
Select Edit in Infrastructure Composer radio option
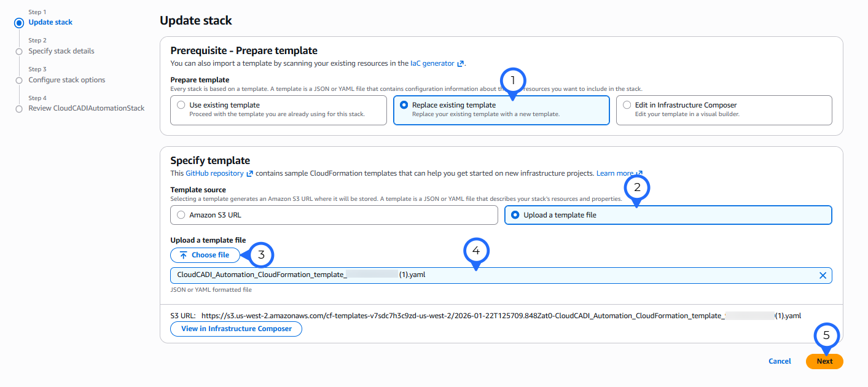[x=627, y=105]
